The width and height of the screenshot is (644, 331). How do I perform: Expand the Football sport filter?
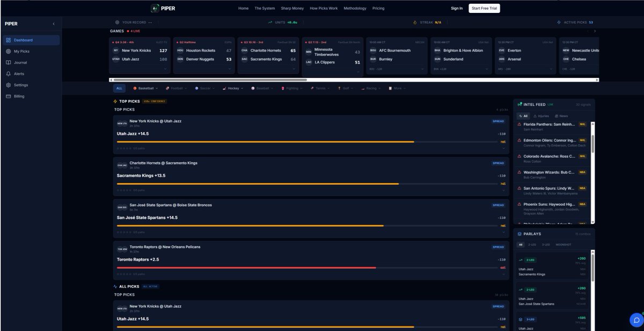click(175, 88)
